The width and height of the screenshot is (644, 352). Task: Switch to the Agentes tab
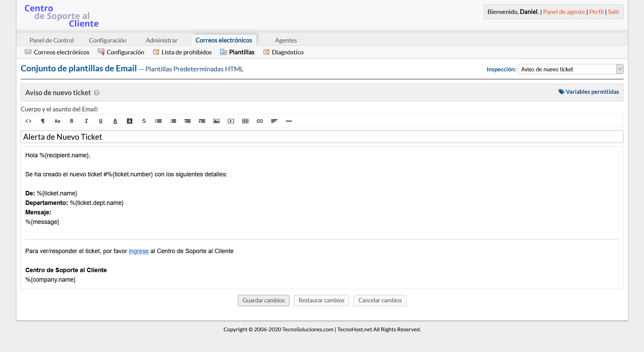tap(286, 40)
